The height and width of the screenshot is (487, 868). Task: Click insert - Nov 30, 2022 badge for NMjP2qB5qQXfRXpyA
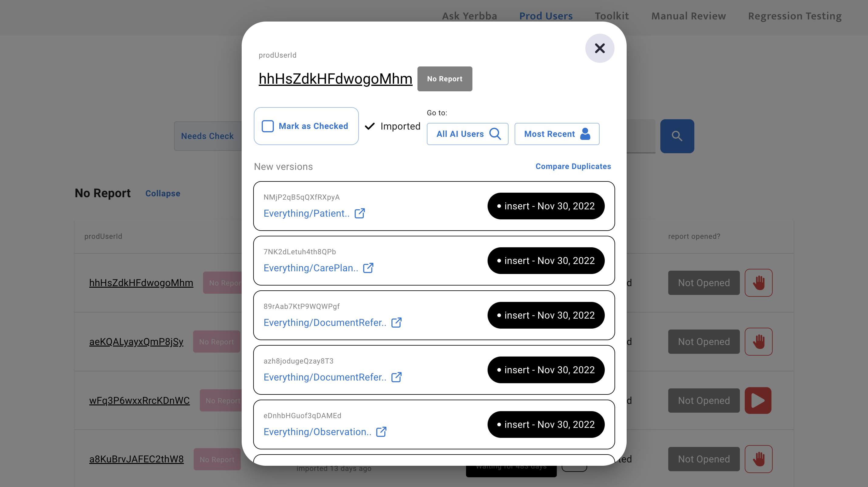tap(546, 206)
